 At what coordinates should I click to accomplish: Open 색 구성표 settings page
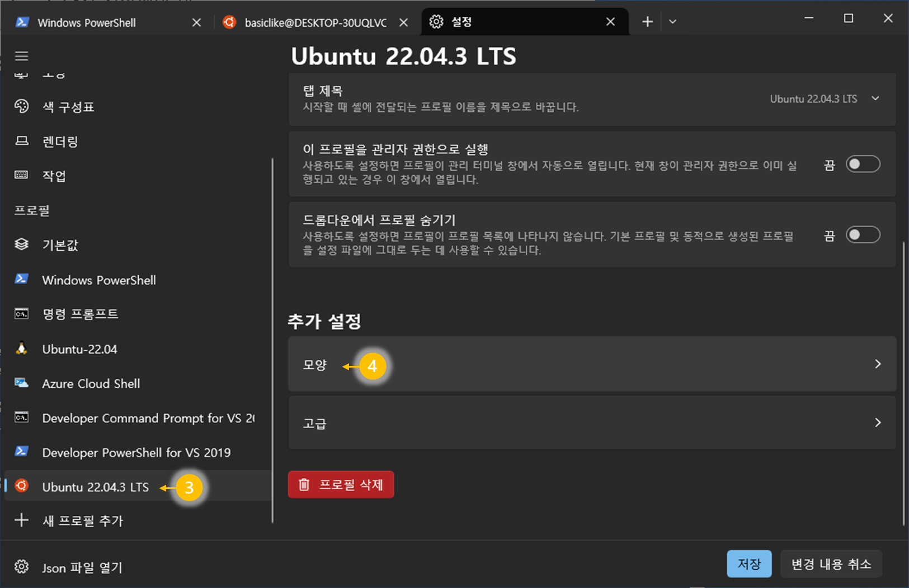click(x=137, y=107)
